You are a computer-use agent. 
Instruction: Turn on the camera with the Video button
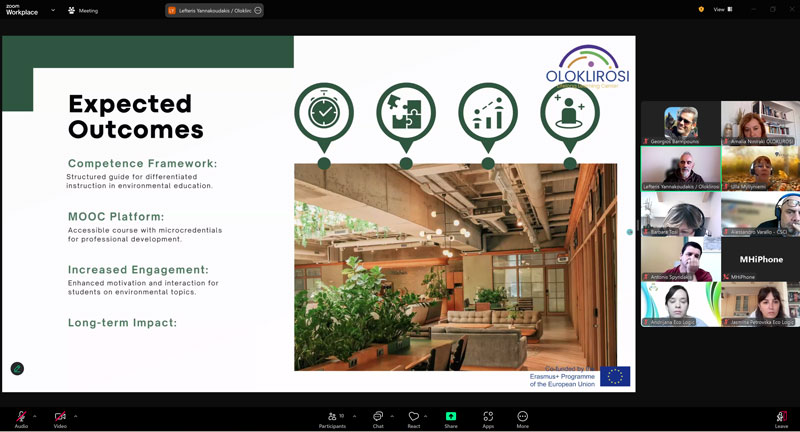(x=60, y=416)
